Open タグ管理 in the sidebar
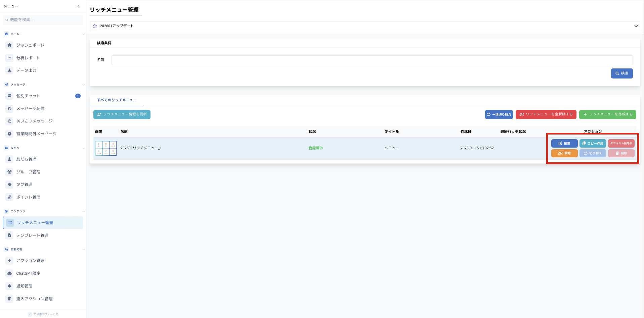Screen dimensions: 644x318 (x=24, y=184)
